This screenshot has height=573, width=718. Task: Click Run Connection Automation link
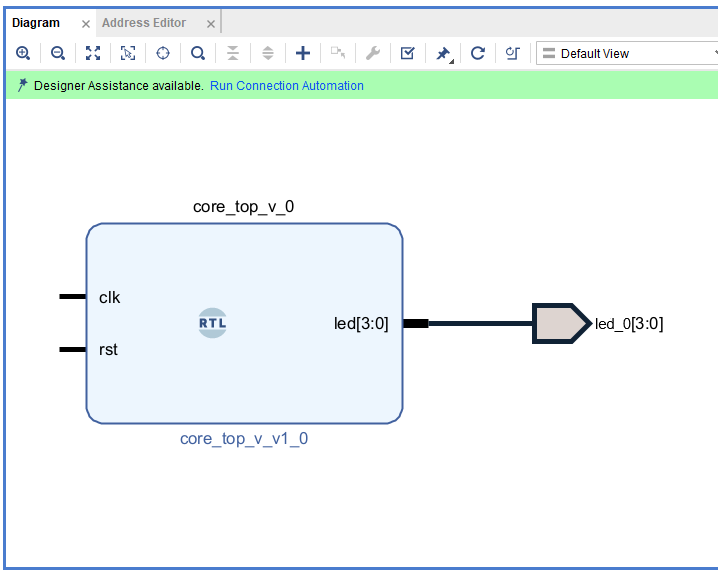pos(286,86)
